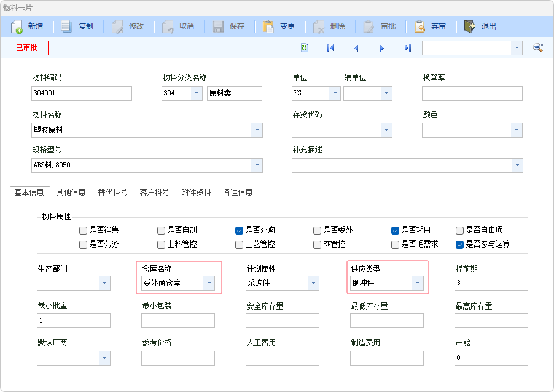
Task: Click the 退出 (Exit) door icon
Action: pos(470,26)
